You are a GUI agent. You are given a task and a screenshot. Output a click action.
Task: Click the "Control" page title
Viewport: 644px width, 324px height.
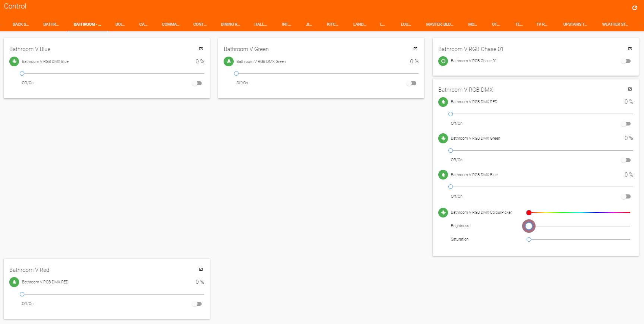tap(15, 6)
